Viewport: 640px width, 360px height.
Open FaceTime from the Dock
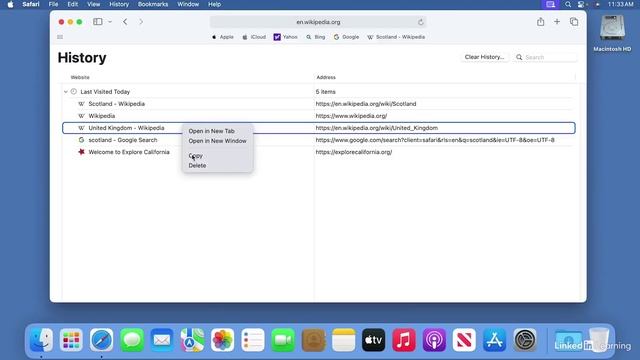pos(283,340)
